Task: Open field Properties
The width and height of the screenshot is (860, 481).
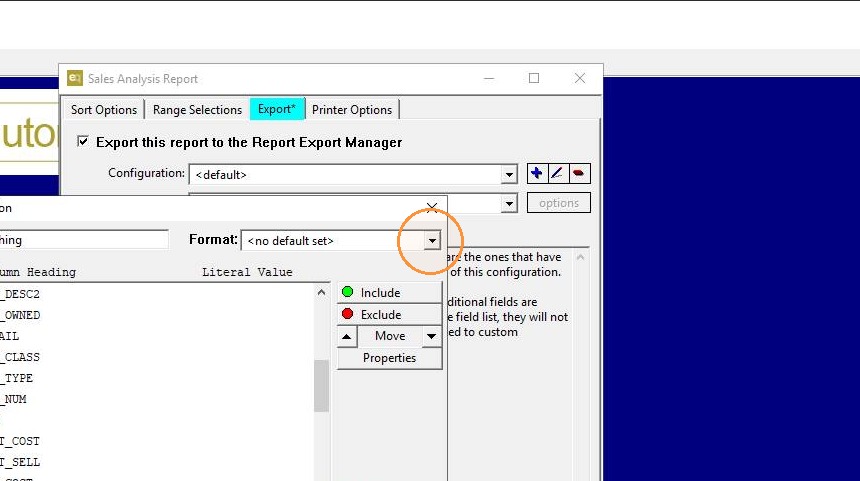Action: [389, 358]
